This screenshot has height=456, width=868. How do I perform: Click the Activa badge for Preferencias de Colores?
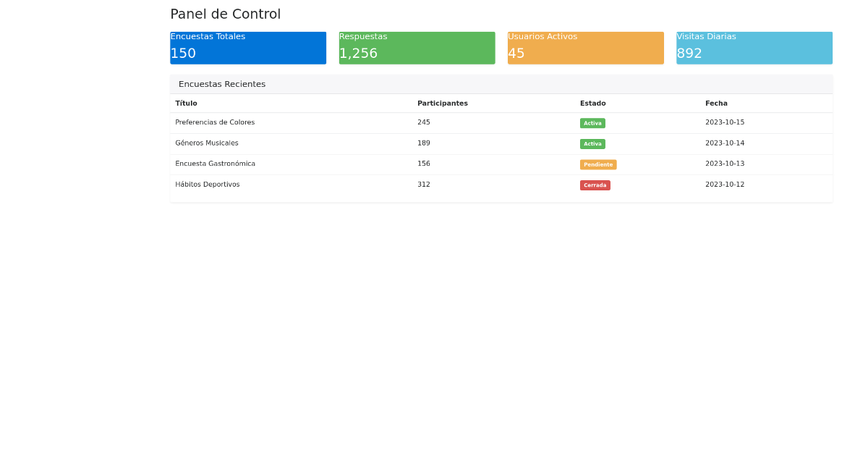click(x=592, y=123)
